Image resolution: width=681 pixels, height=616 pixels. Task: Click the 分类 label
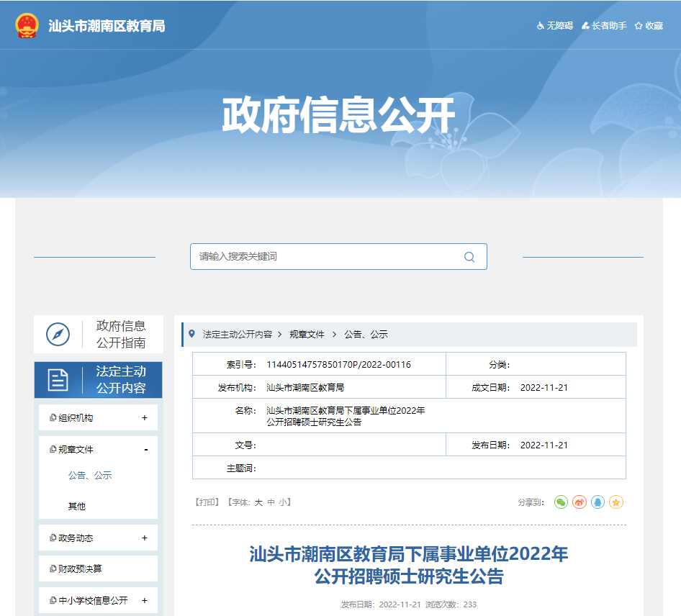coord(499,365)
